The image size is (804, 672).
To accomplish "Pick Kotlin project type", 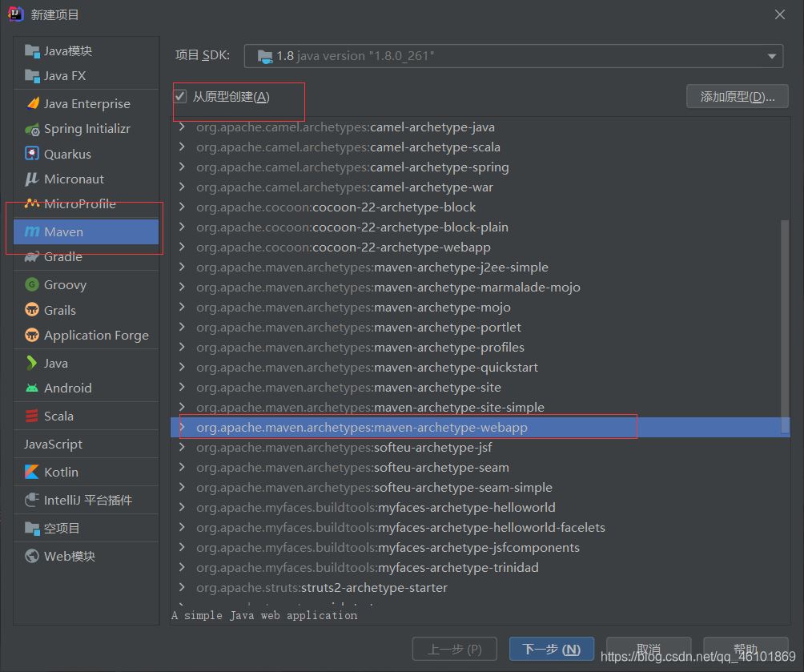I will (x=86, y=472).
